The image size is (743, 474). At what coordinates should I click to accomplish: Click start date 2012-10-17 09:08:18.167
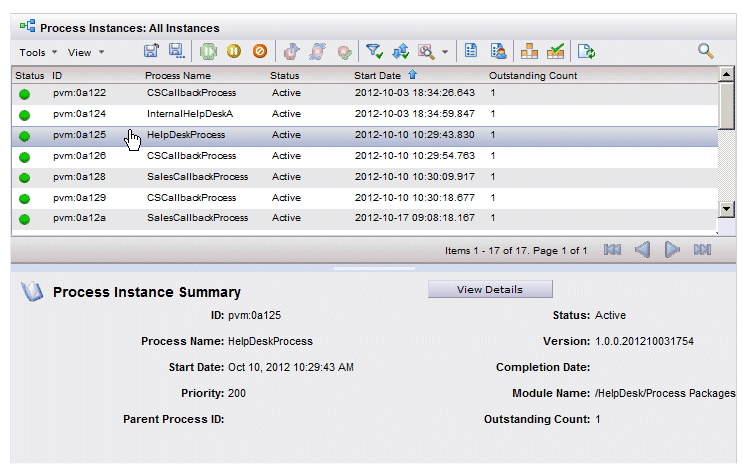[414, 218]
